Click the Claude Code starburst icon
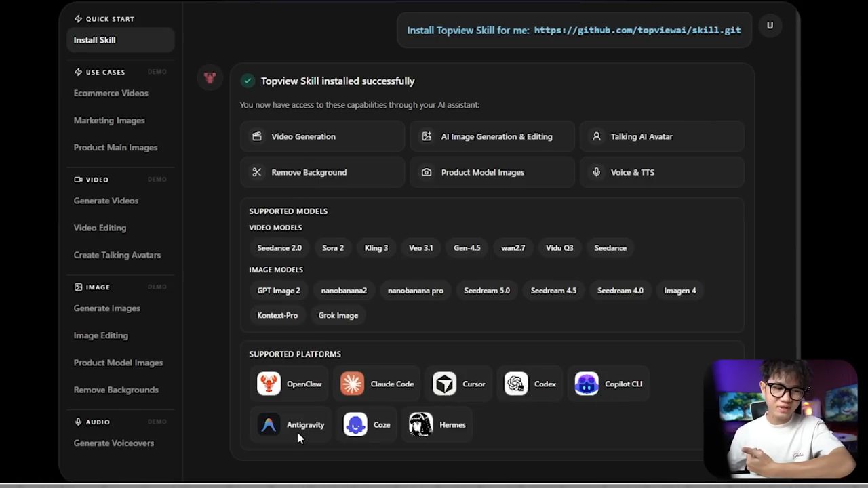The image size is (868, 488). 352,384
